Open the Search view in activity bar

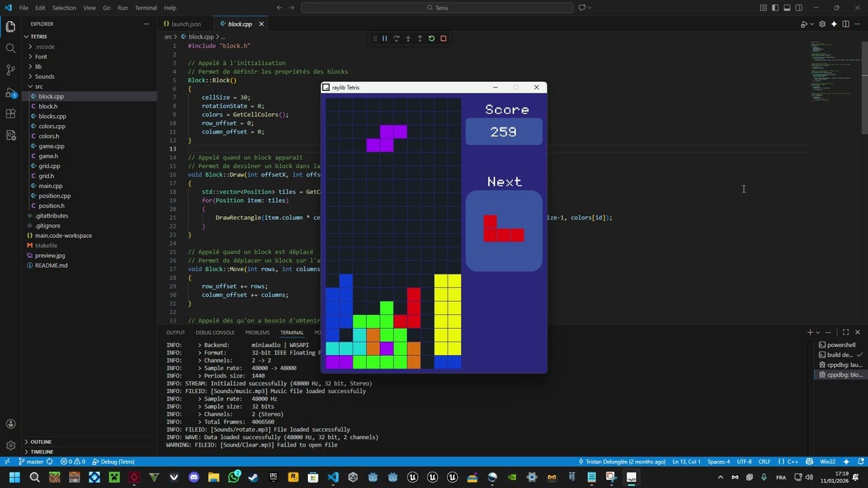click(x=10, y=48)
